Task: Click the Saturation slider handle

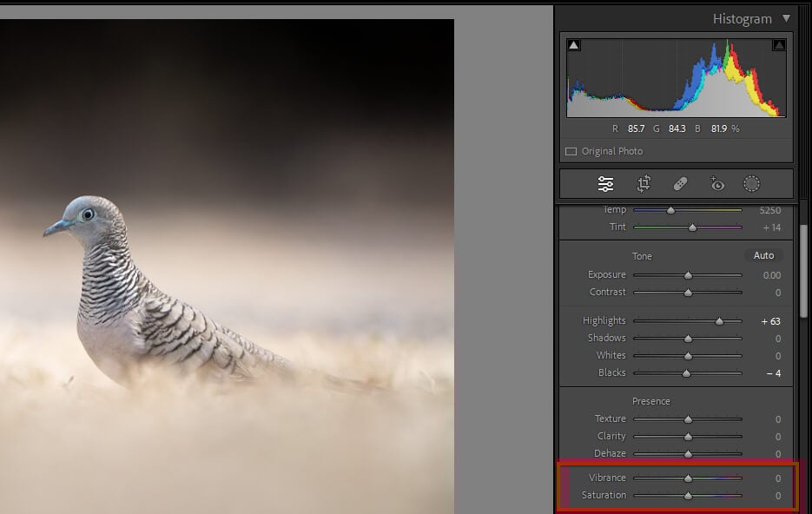Action: [x=688, y=496]
